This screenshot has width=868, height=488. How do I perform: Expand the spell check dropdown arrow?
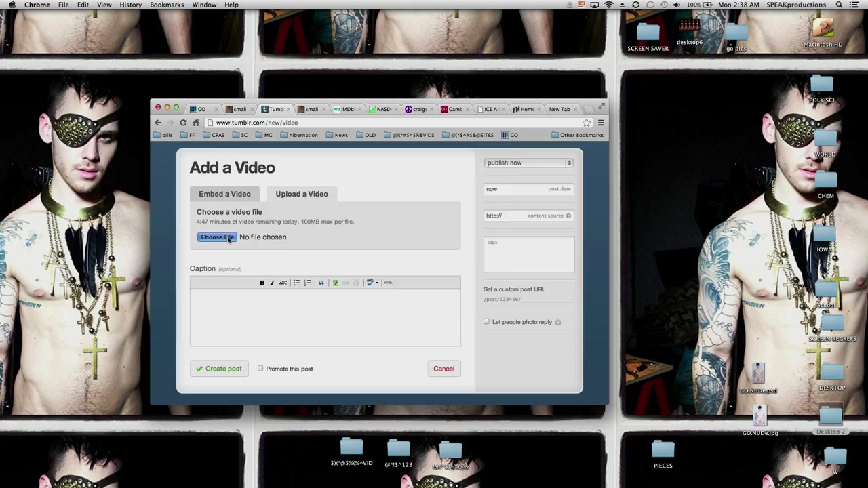[x=377, y=283]
